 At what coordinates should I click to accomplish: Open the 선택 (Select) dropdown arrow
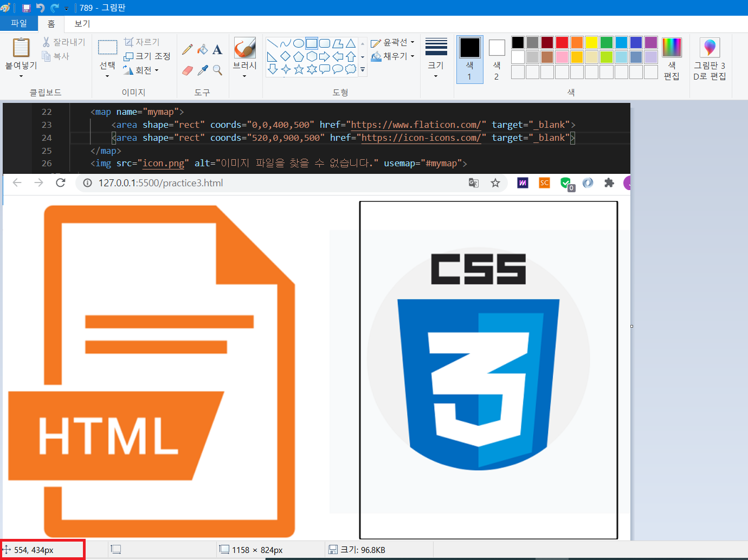pos(107,76)
